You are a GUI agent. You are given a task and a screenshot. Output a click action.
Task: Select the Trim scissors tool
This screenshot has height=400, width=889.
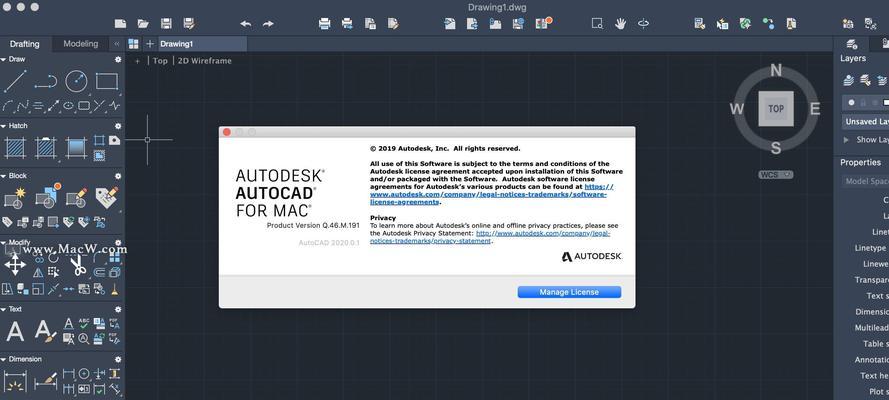(78, 265)
